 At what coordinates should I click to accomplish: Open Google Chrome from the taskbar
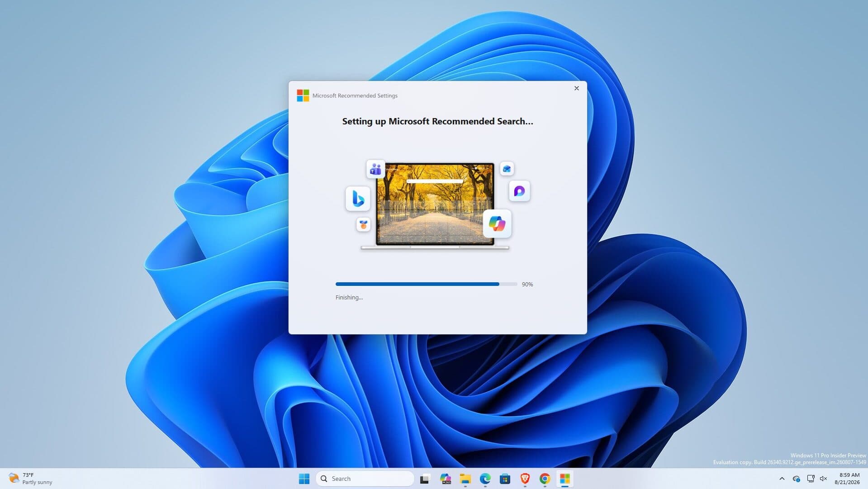point(545,479)
